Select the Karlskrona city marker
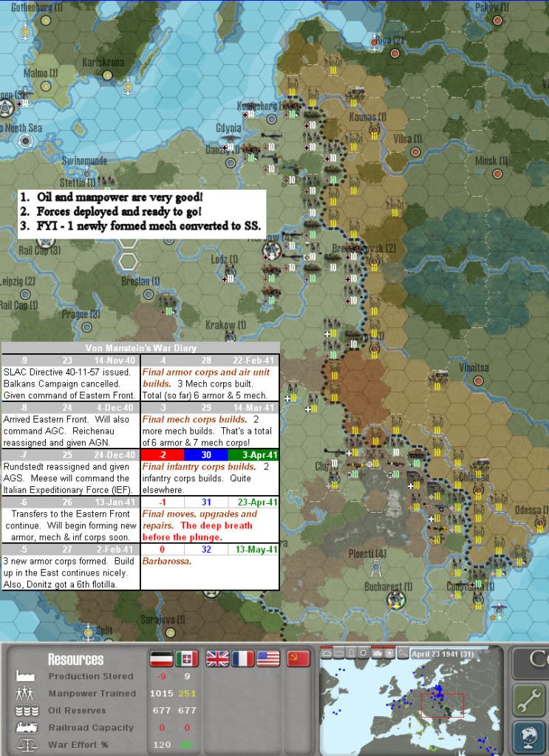 107,75
